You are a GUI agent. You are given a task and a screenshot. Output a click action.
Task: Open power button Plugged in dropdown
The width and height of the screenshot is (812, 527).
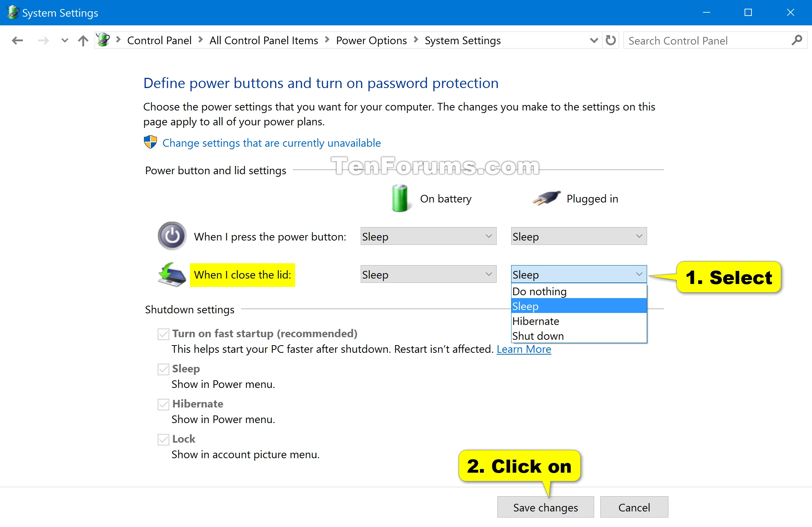(579, 236)
